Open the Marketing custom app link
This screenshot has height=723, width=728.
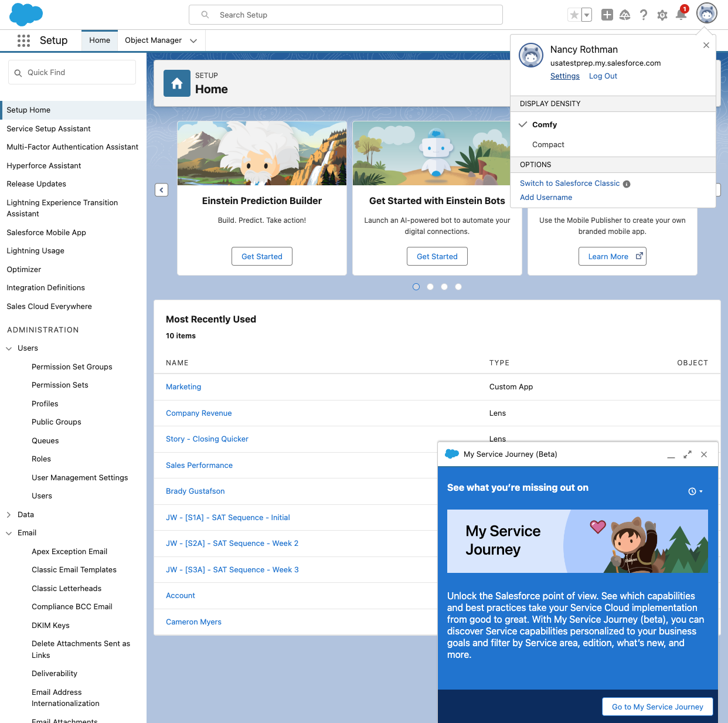(x=183, y=387)
